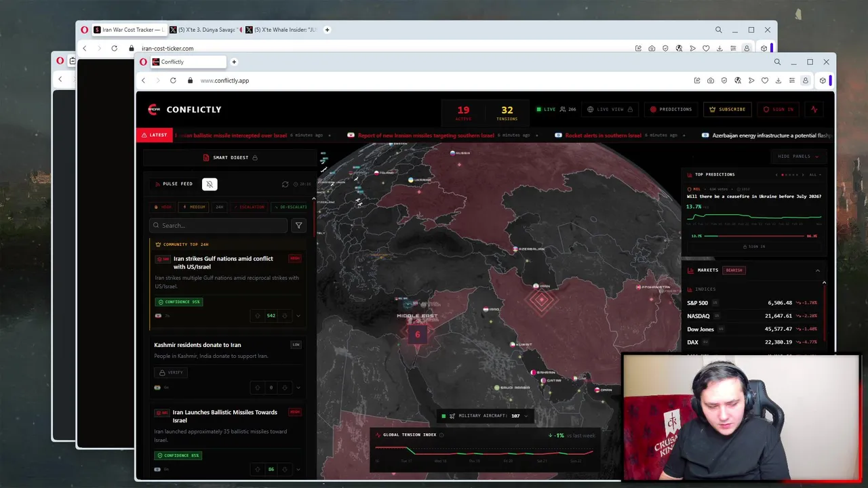868x488 pixels.
Task: Downvote the Kashmir residents donate story
Action: pos(284,388)
